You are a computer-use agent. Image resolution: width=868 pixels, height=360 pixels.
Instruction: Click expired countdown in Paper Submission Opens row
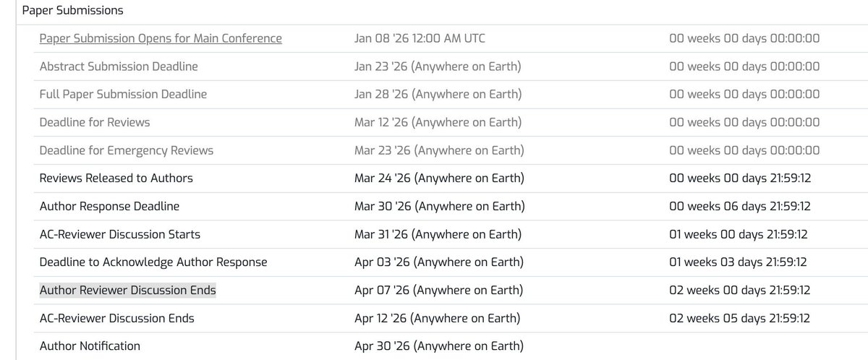click(x=744, y=38)
